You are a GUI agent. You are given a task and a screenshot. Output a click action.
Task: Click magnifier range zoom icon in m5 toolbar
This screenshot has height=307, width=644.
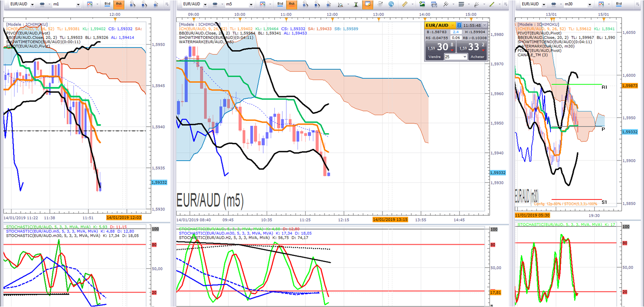[x=340, y=5]
